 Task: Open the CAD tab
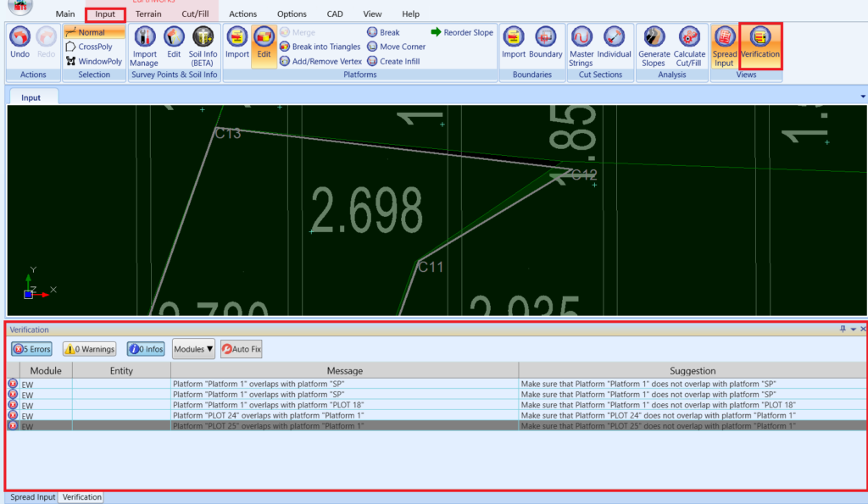tap(335, 14)
